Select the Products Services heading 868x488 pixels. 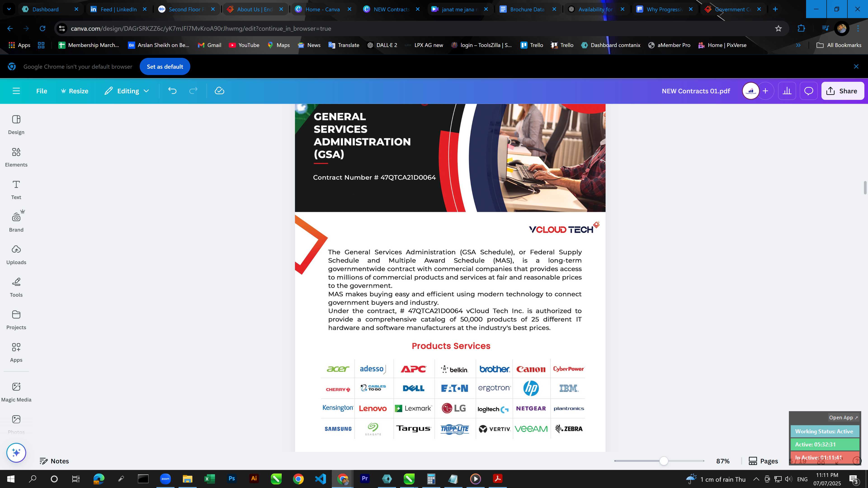click(451, 346)
